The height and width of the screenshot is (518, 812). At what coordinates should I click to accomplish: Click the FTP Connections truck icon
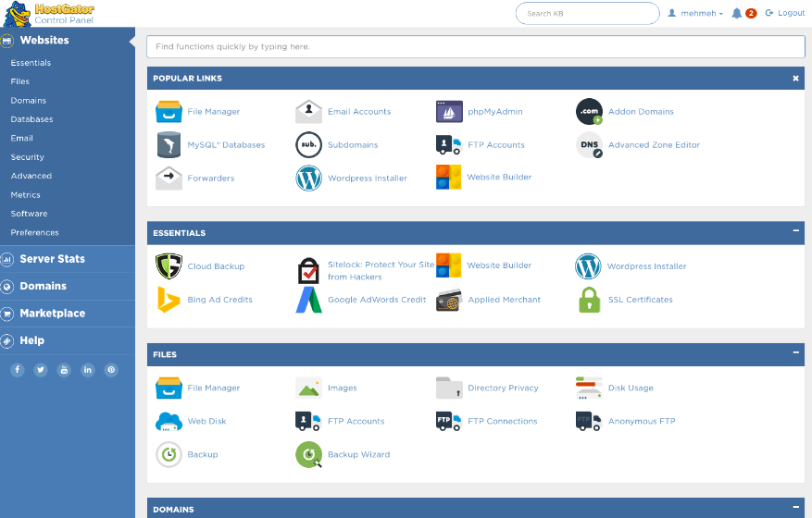448,421
